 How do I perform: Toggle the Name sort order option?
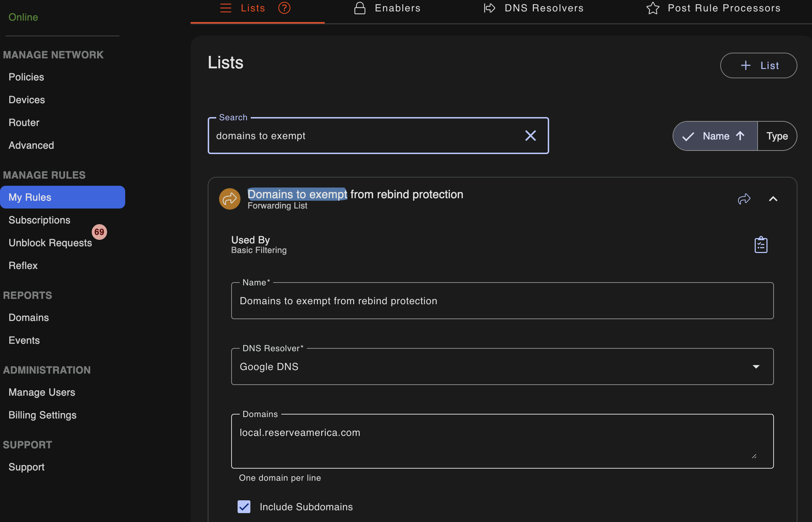tap(715, 136)
